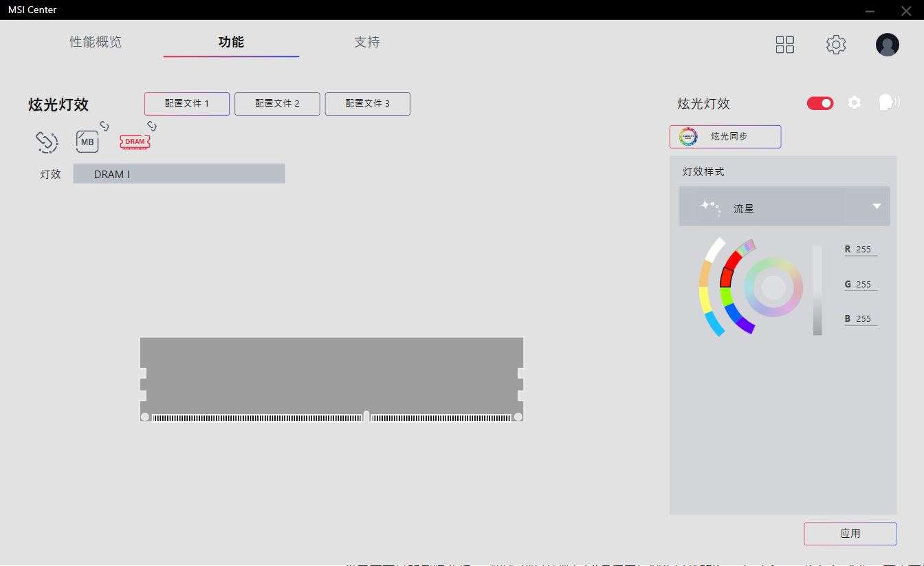Image resolution: width=924 pixels, height=566 pixels.
Task: Select the DRAM device icon
Action: [134, 142]
